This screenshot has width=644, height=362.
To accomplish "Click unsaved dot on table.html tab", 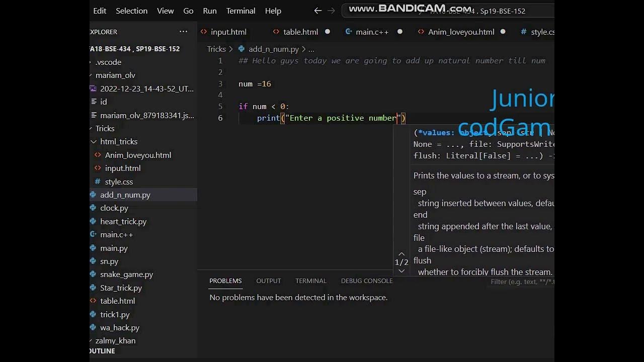I will point(328,32).
